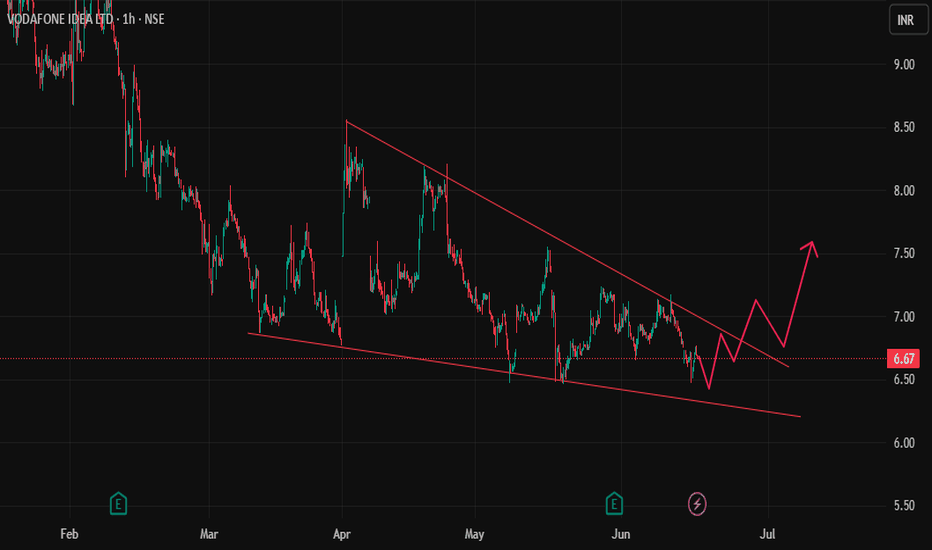This screenshot has width=932, height=550.
Task: Click the 8.00 price axis label
Action: 903,191
